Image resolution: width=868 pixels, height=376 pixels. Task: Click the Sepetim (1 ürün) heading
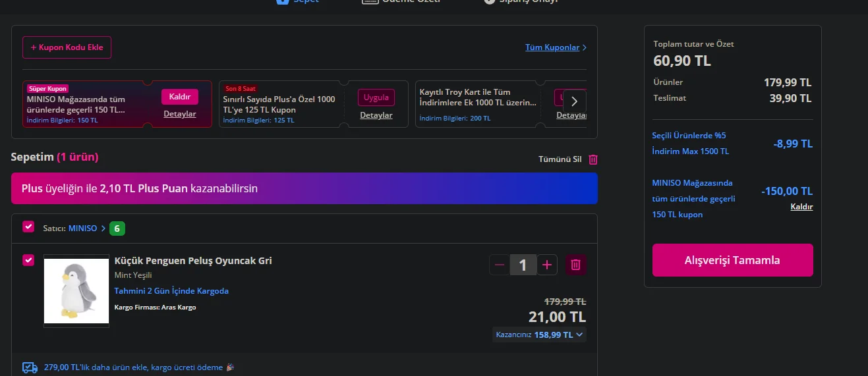[x=55, y=157]
